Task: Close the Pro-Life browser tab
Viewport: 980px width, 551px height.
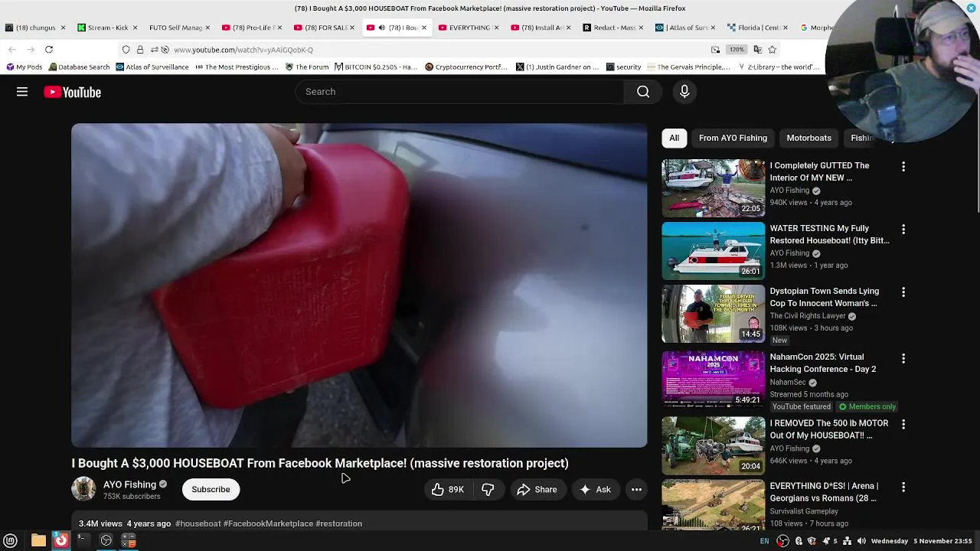Action: point(279,28)
